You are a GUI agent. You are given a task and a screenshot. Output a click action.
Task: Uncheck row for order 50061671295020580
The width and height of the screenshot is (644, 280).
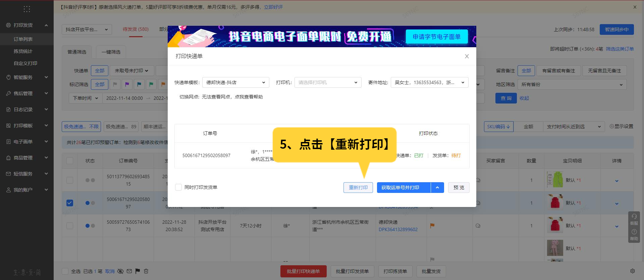[x=70, y=203]
